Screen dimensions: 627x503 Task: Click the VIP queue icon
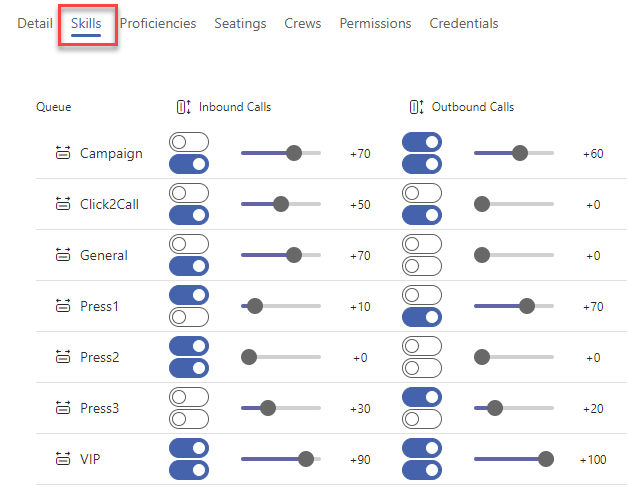[63, 459]
